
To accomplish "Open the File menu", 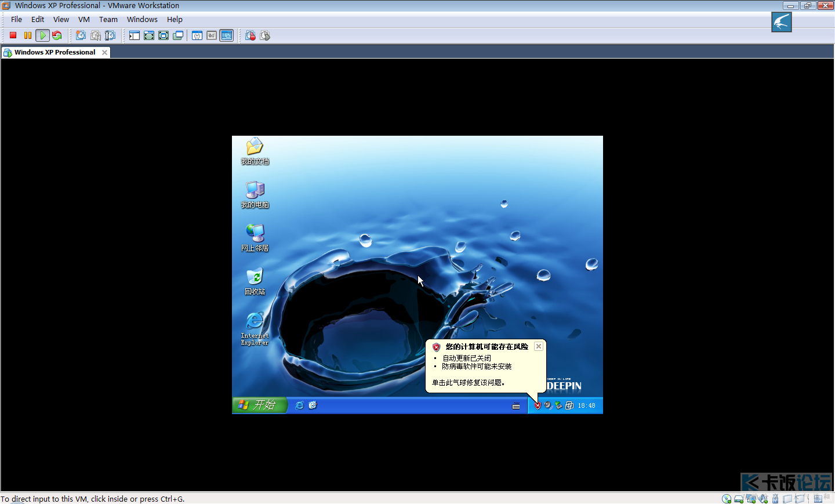I will (16, 19).
